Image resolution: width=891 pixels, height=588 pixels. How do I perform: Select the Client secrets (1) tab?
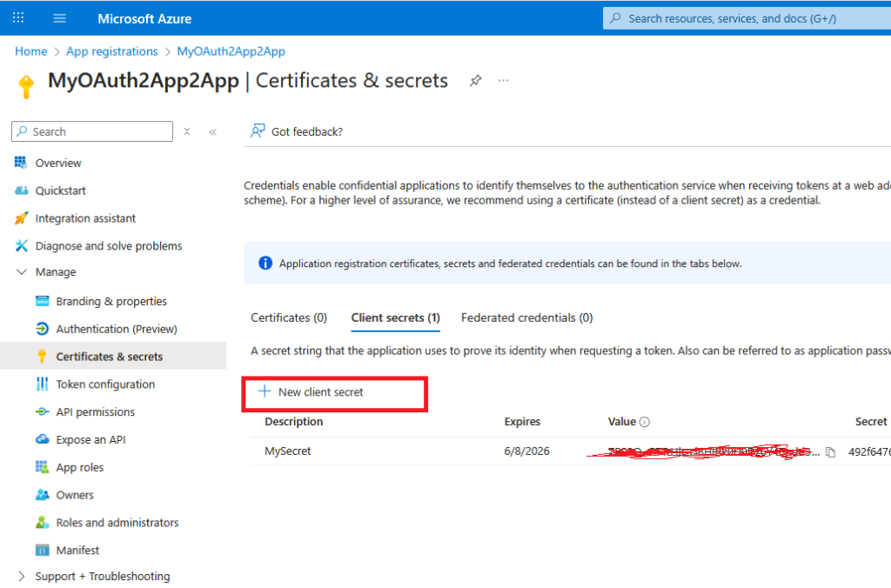click(x=395, y=317)
